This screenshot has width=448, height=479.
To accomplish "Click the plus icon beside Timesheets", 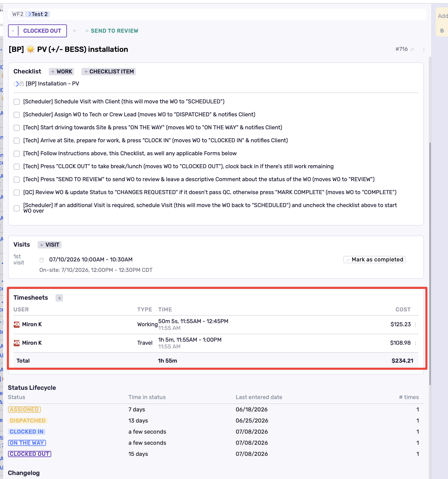I will (59, 298).
